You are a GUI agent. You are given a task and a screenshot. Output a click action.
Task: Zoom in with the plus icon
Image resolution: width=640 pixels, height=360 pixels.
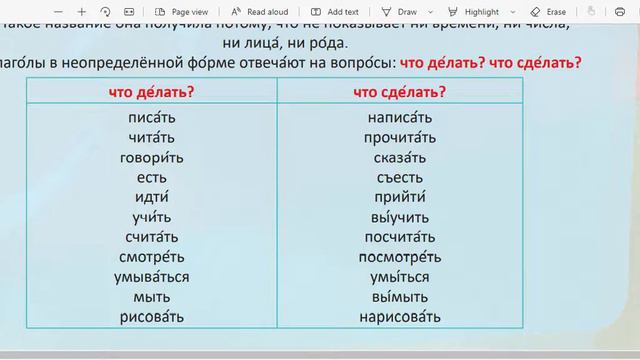(x=82, y=12)
